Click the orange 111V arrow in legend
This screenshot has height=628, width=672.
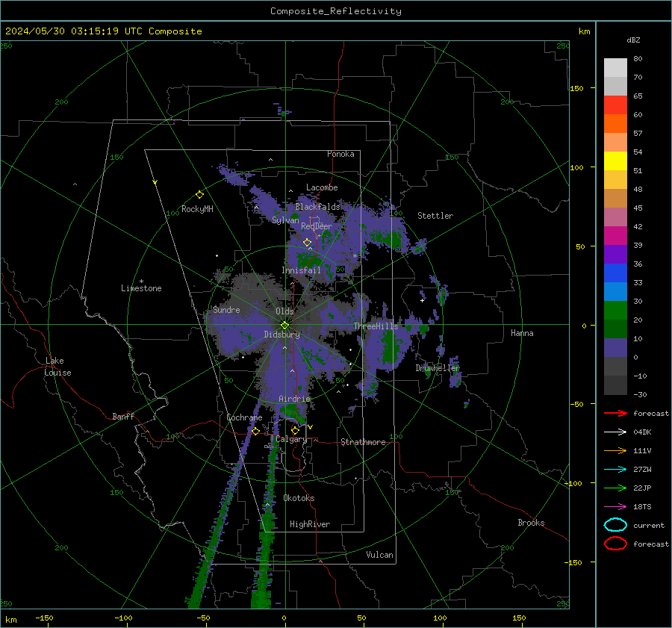point(615,450)
